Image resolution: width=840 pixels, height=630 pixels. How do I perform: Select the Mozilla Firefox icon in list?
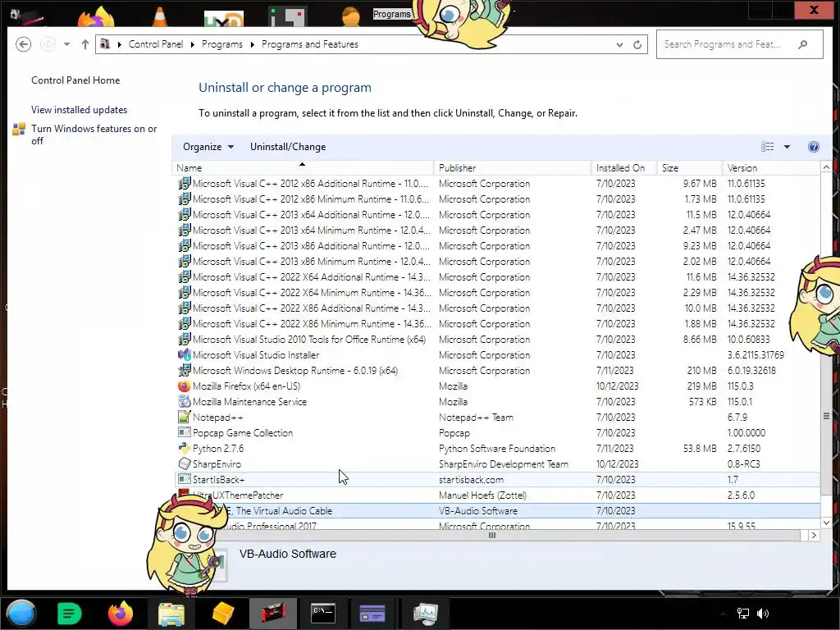coord(184,386)
